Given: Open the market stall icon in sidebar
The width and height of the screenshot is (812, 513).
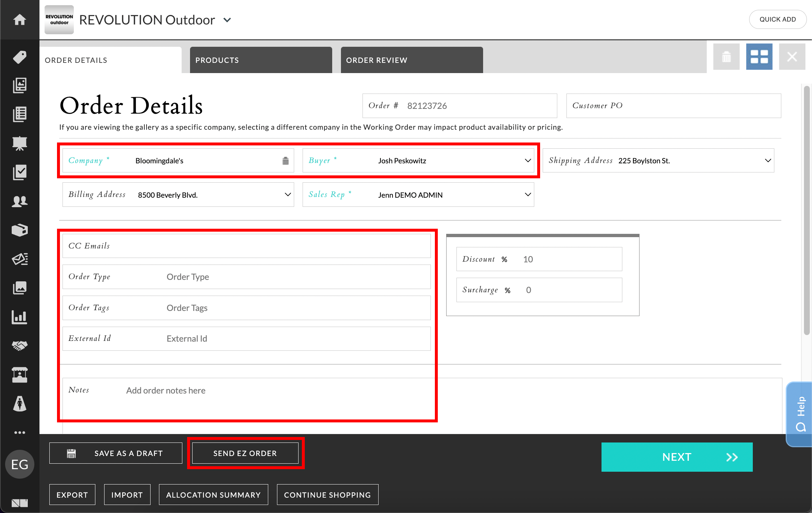Looking at the screenshot, I should [20, 375].
